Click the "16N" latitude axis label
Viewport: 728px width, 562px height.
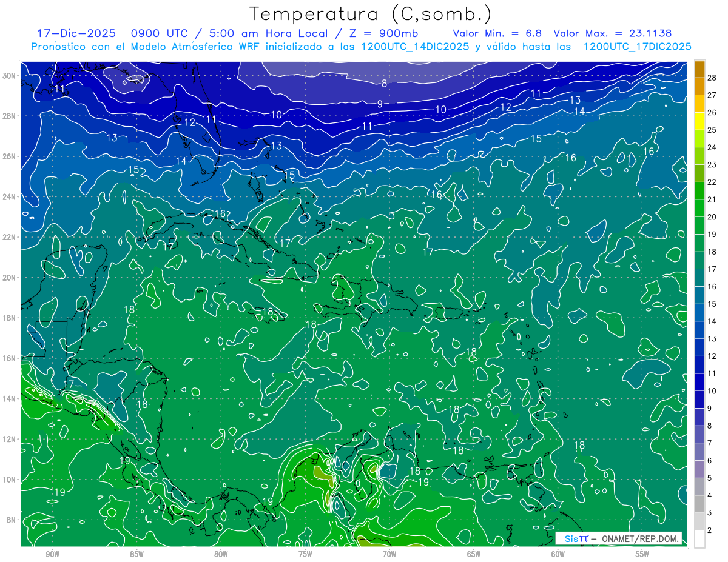[x=9, y=358]
